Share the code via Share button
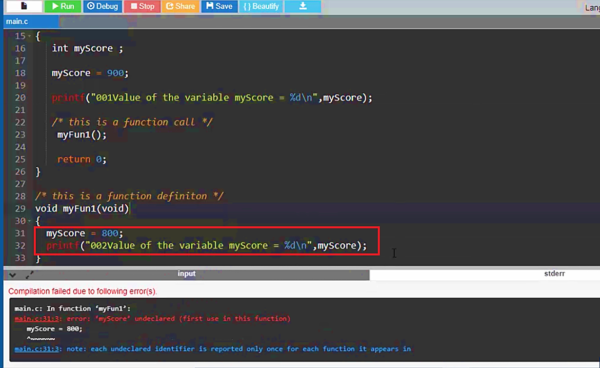Viewport: 600px width, 368px height. pyautogui.click(x=181, y=6)
